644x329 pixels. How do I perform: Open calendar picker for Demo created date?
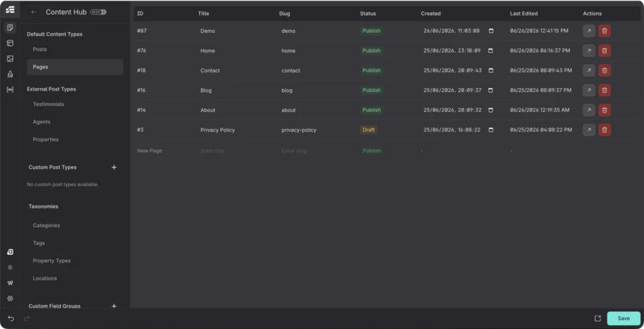coord(491,31)
